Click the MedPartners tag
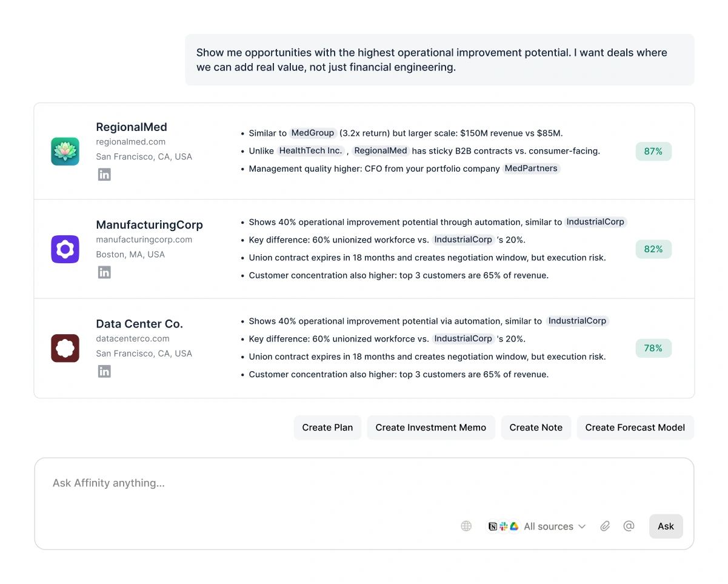This screenshot has width=728, height=584. coord(532,169)
